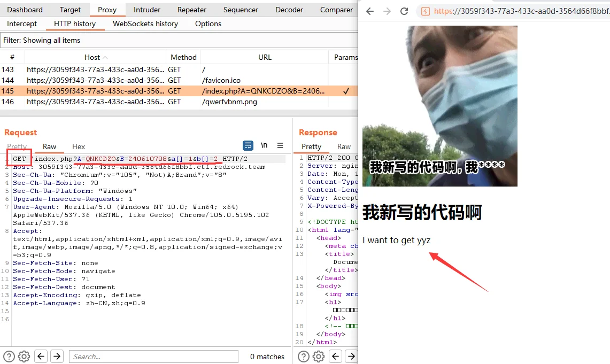Open the WebSockets history sub-tab
Image resolution: width=610 pixels, height=364 pixels.
(145, 24)
